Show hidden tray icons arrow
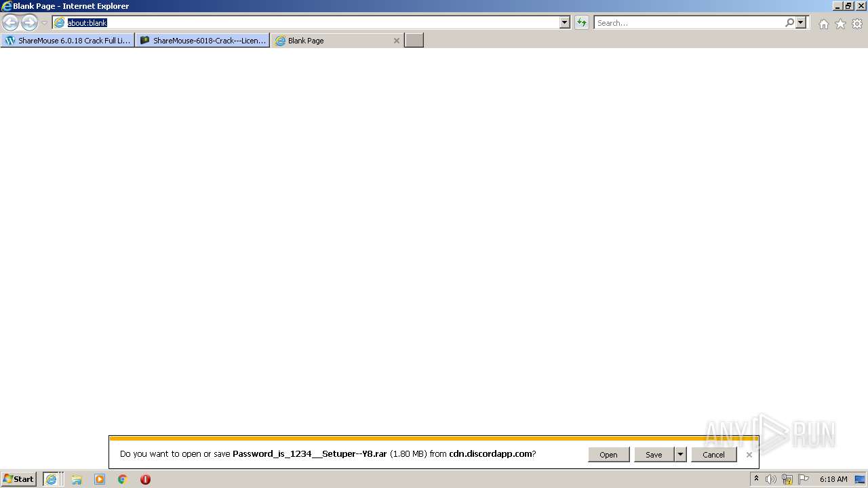Image resolution: width=868 pixels, height=488 pixels. point(756,479)
